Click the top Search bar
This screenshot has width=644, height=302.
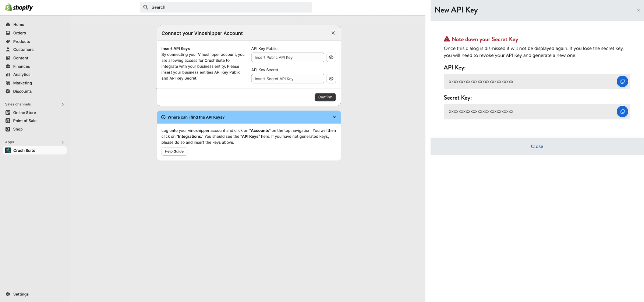(x=226, y=7)
